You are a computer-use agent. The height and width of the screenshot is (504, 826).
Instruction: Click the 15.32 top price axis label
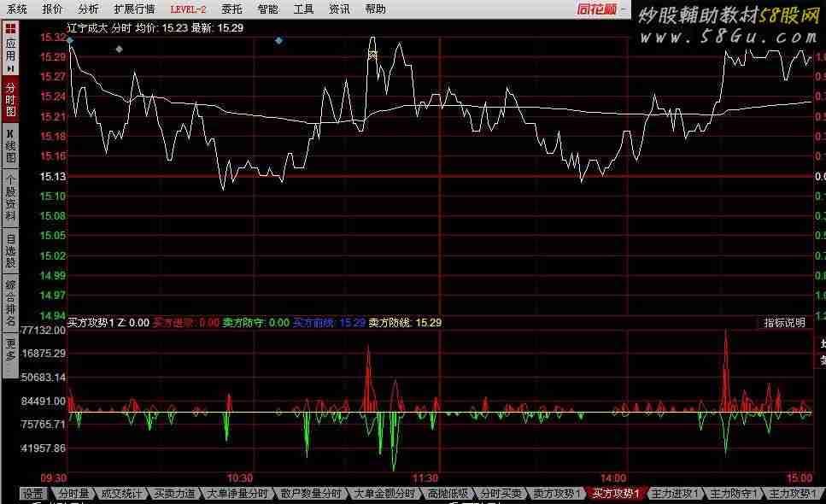coord(53,38)
